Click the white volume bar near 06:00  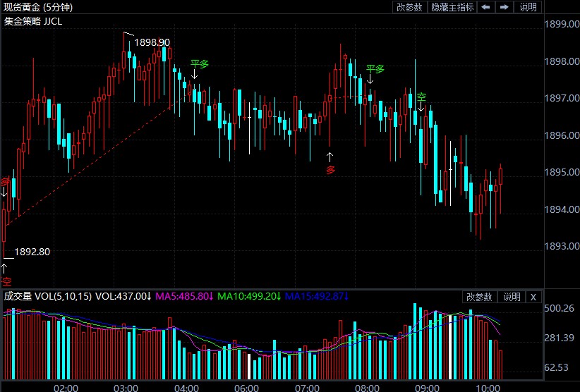coord(249,367)
